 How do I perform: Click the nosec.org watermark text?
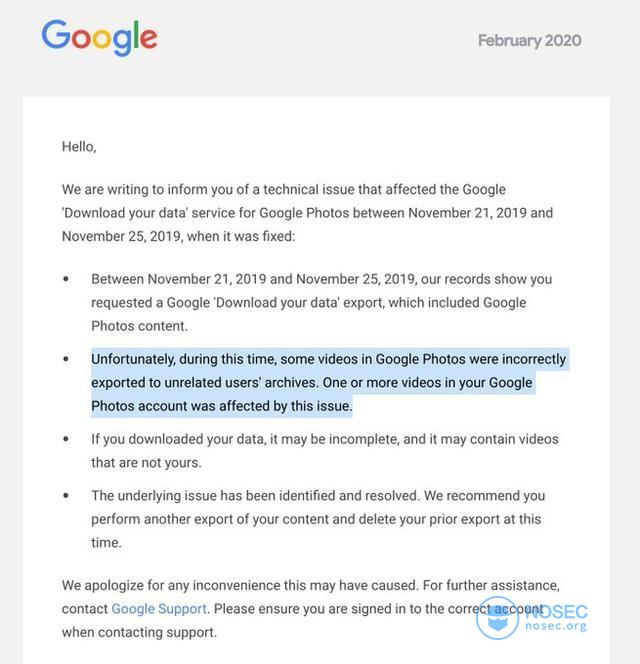coord(556,625)
